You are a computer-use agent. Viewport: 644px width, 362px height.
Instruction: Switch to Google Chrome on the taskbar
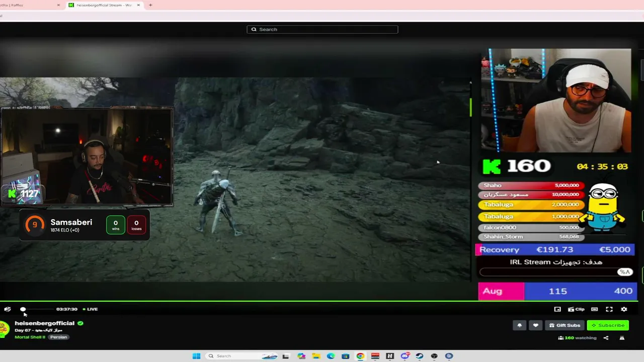click(360, 356)
